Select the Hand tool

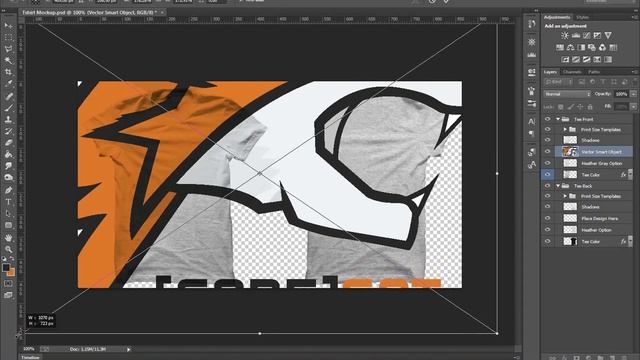[x=8, y=238]
